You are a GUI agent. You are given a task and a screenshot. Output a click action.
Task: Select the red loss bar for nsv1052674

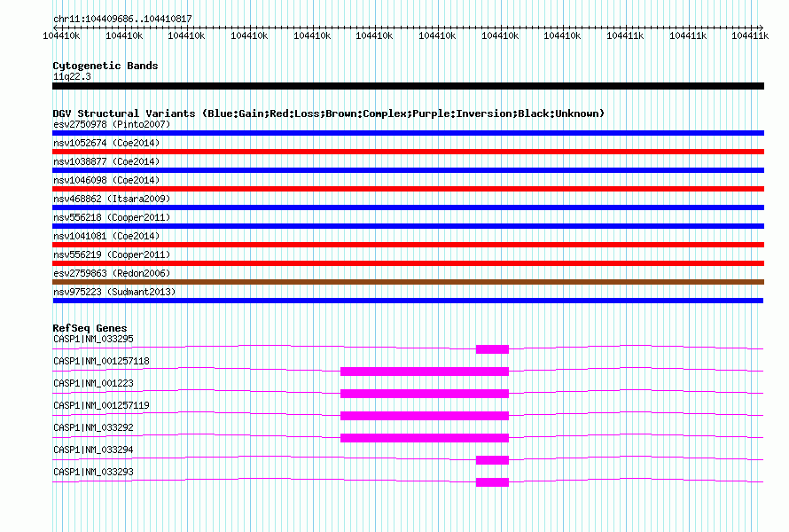pos(408,152)
